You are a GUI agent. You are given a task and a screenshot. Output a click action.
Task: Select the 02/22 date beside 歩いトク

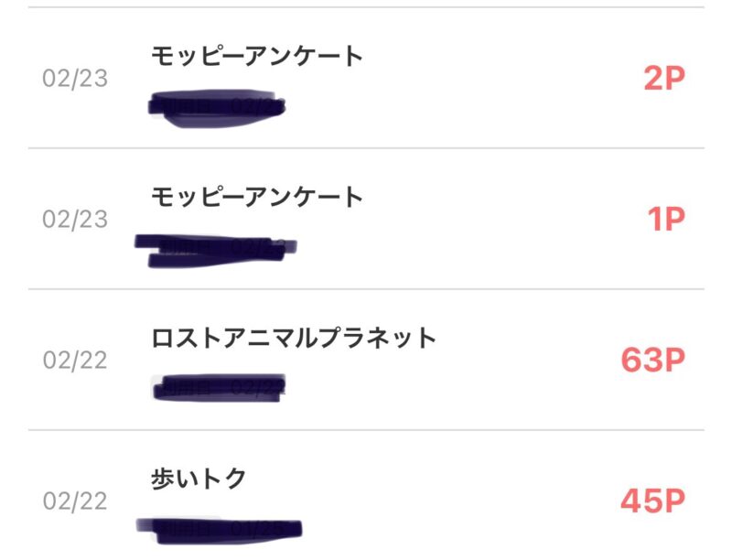coord(75,501)
